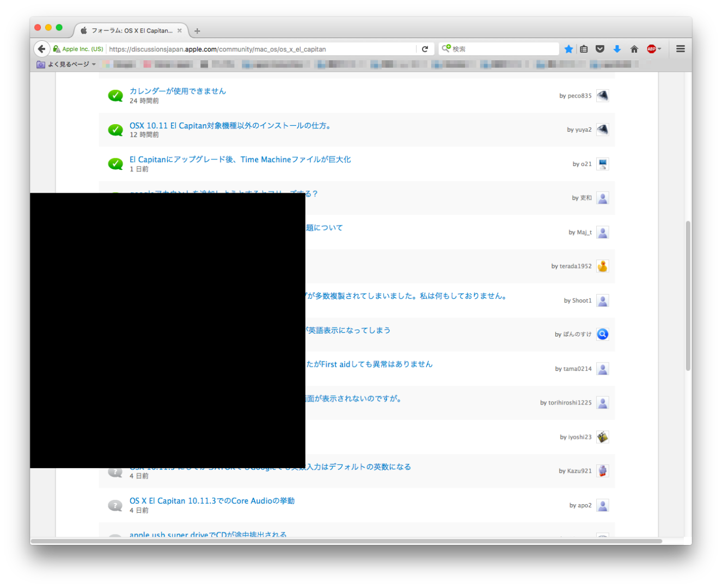Open thread ending 私は何もしておりません。
The width and height of the screenshot is (722, 588).
pyautogui.click(x=407, y=296)
